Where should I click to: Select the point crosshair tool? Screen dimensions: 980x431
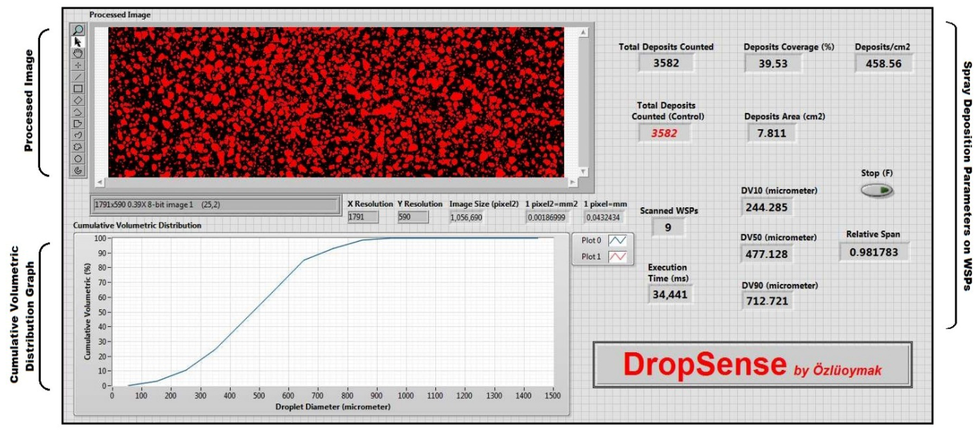pyautogui.click(x=78, y=65)
